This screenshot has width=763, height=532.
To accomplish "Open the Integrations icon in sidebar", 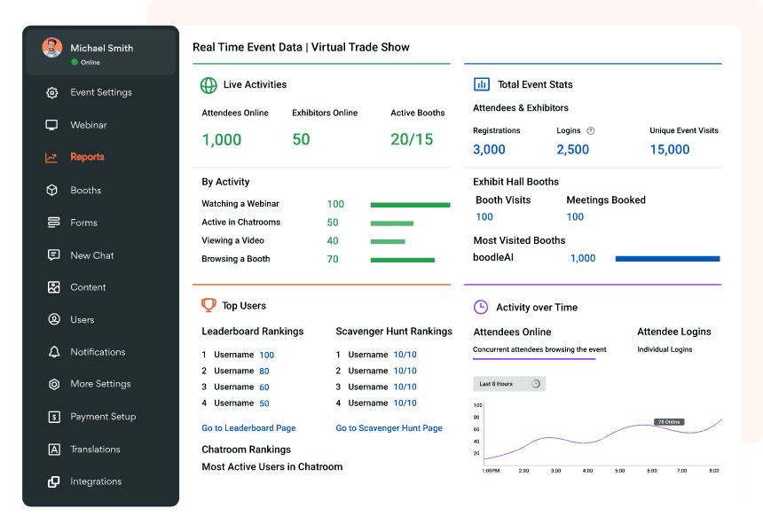I will click(52, 481).
